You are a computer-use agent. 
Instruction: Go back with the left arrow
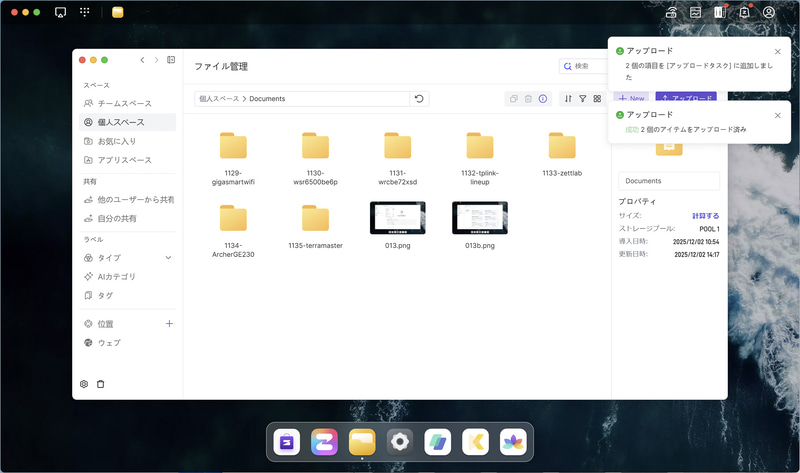pyautogui.click(x=142, y=60)
